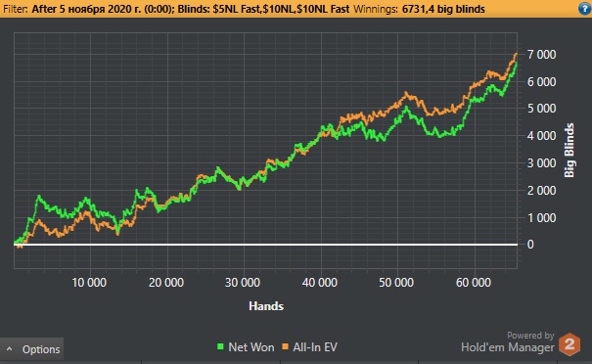The height and width of the screenshot is (364, 592).
Task: Click the Net Won legend label
Action: click(x=251, y=347)
